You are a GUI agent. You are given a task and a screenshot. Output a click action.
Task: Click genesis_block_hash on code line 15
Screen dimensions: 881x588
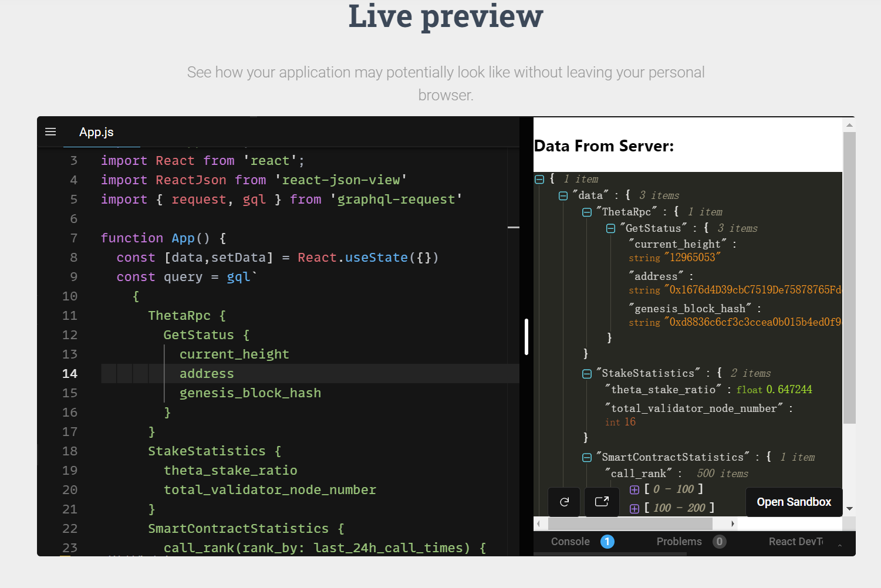click(x=250, y=393)
